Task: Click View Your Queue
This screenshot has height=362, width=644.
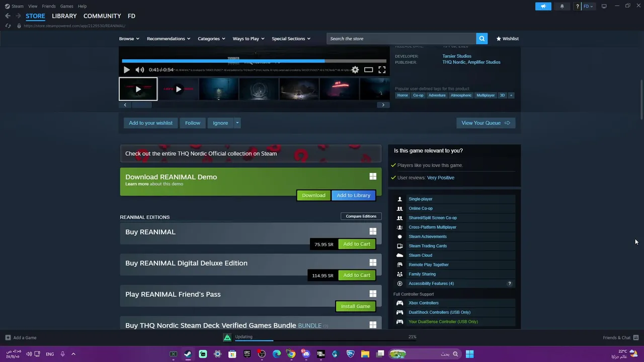Action: pos(486,123)
